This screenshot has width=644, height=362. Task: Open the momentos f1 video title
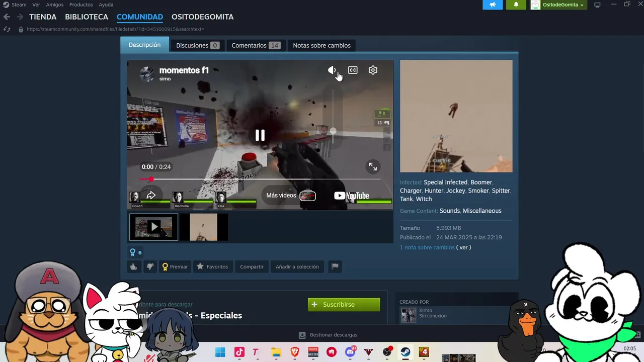tap(184, 70)
